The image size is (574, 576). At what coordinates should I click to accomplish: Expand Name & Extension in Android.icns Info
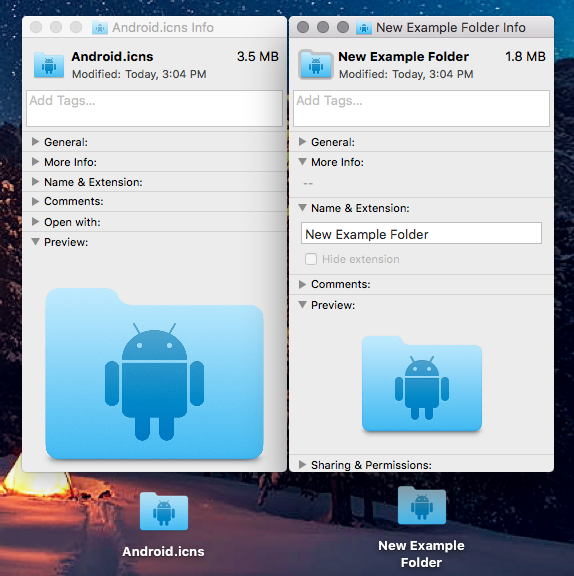pos(35,181)
